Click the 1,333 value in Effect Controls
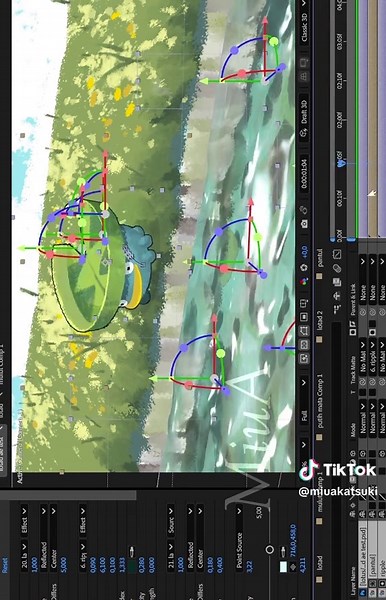The width and height of the screenshot is (386, 600). (122, 565)
